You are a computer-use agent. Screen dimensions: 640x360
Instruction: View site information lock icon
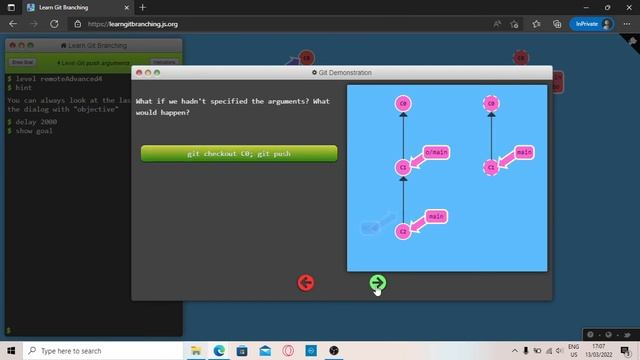(78, 24)
